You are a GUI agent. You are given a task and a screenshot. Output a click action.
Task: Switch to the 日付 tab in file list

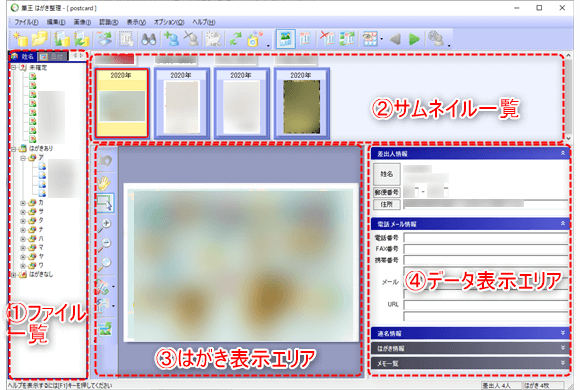pyautogui.click(x=53, y=56)
